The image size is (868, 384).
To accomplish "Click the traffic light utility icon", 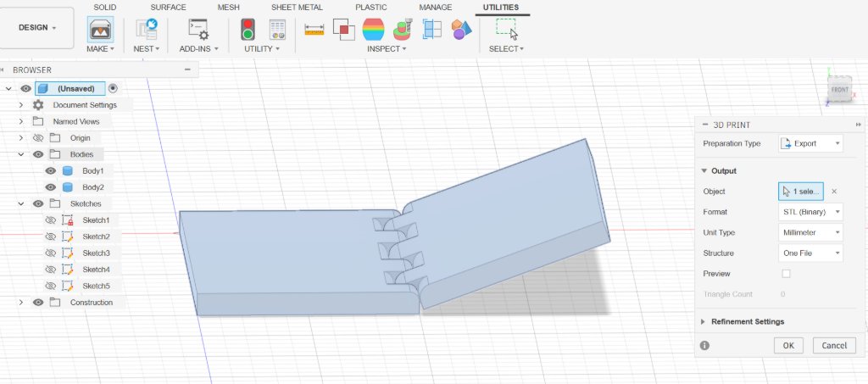I will (x=248, y=30).
